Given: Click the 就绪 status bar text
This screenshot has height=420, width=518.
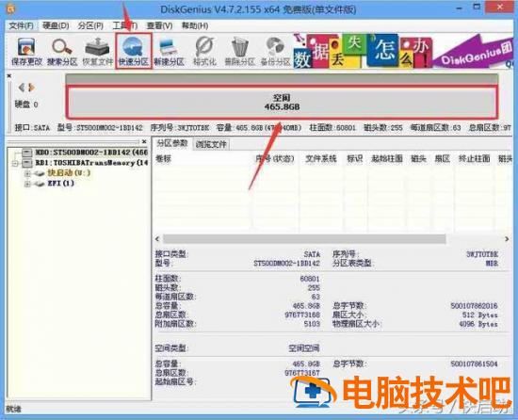Looking at the screenshot, I should (x=13, y=410).
